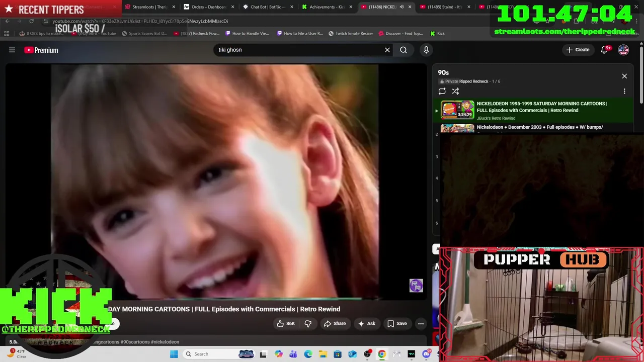This screenshot has height=362, width=644.
Task: Open the 'Discover - Find Top...' bookmark
Action: pos(400,34)
